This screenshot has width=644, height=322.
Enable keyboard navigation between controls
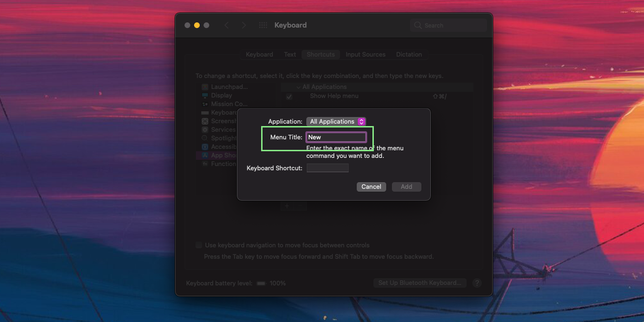(199, 245)
